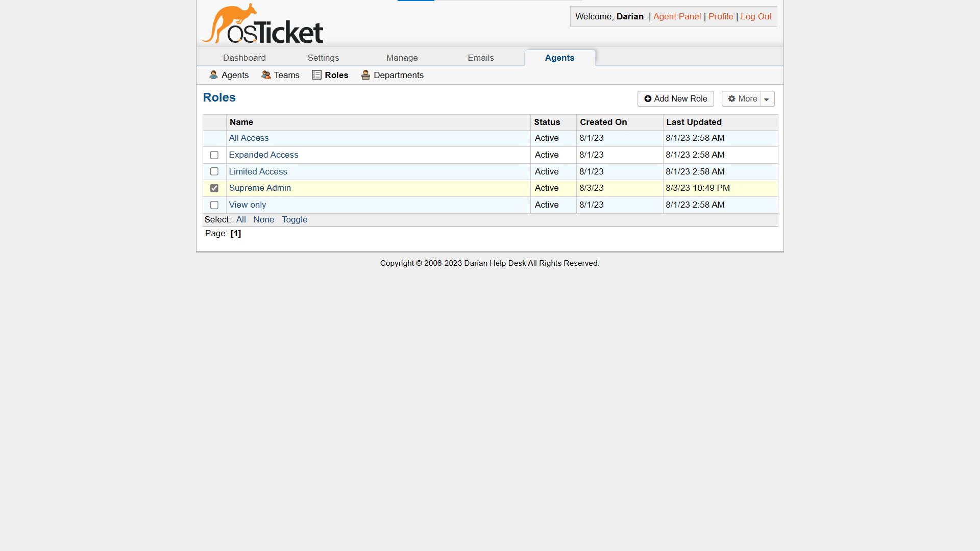Click page number 1 in pagination
The height and width of the screenshot is (551, 980).
point(236,233)
